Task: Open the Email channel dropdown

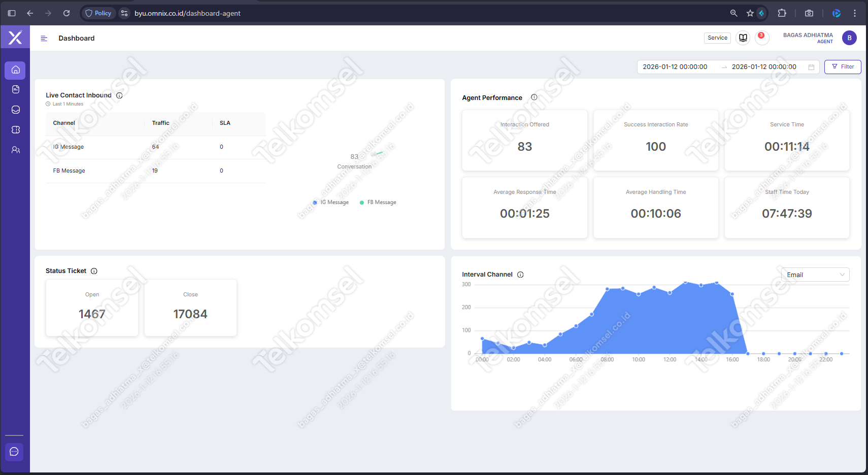Action: tap(815, 275)
